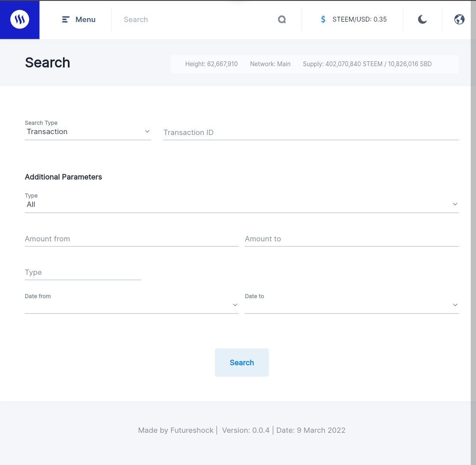Click the blue Search button

[242, 363]
